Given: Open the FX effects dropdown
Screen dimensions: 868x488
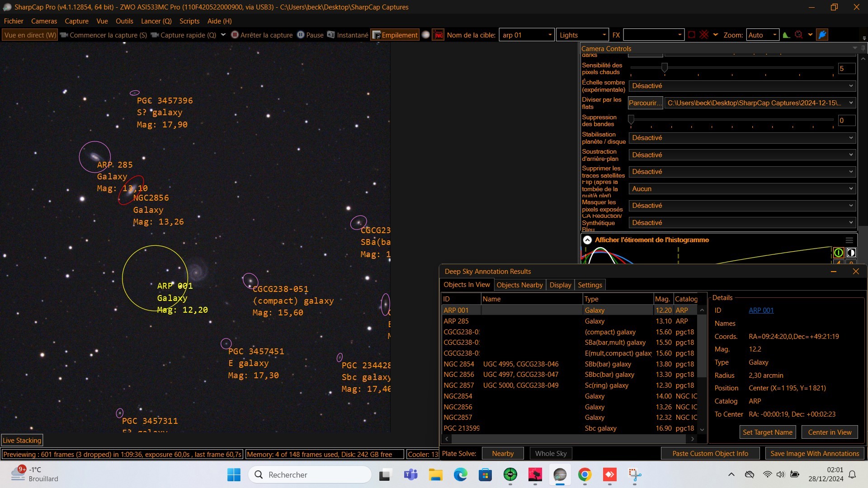Looking at the screenshot, I should (x=653, y=35).
